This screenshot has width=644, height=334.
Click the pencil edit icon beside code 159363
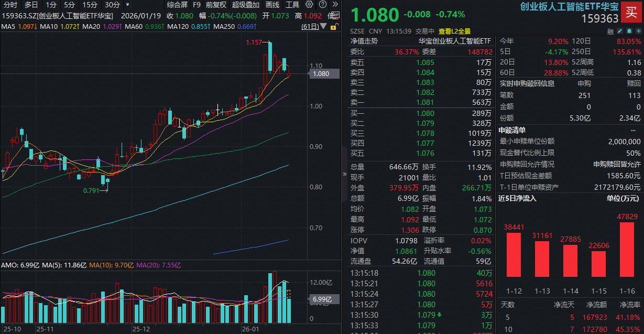(x=620, y=31)
